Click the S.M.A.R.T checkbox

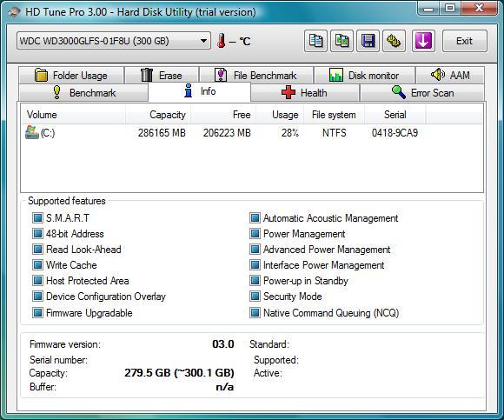[37, 217]
